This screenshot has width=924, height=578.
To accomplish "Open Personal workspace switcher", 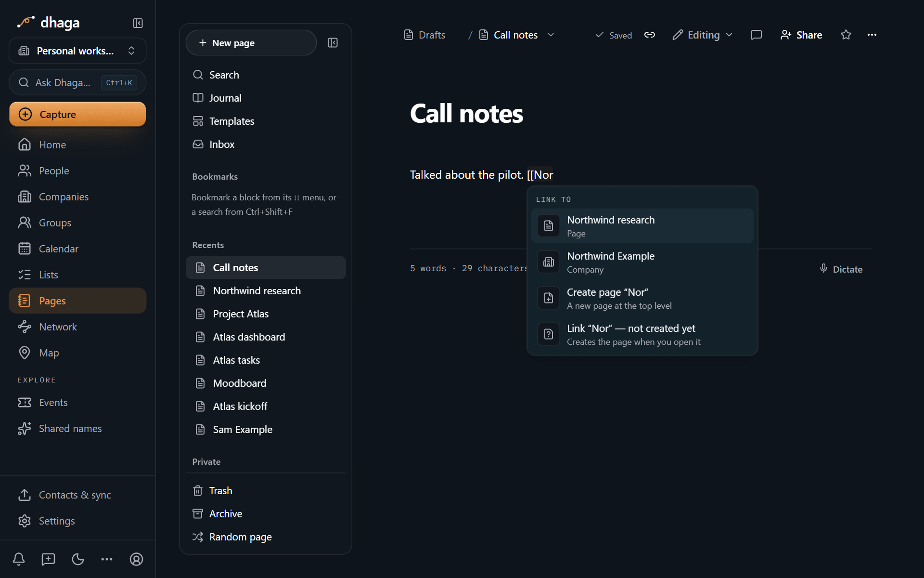I will (77, 51).
